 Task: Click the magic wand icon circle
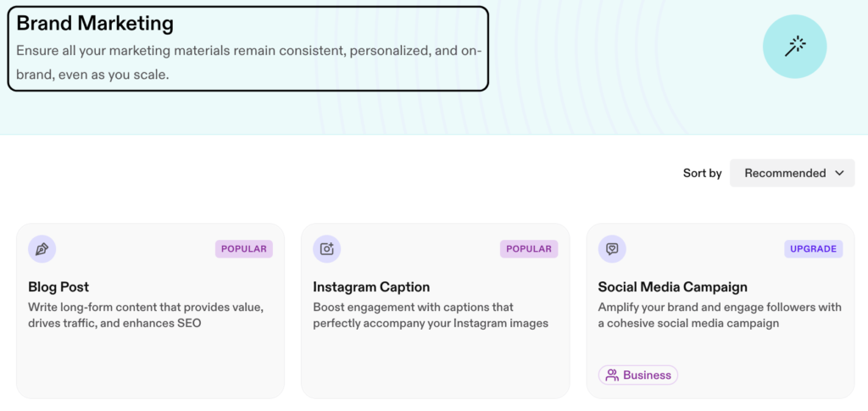tap(794, 47)
